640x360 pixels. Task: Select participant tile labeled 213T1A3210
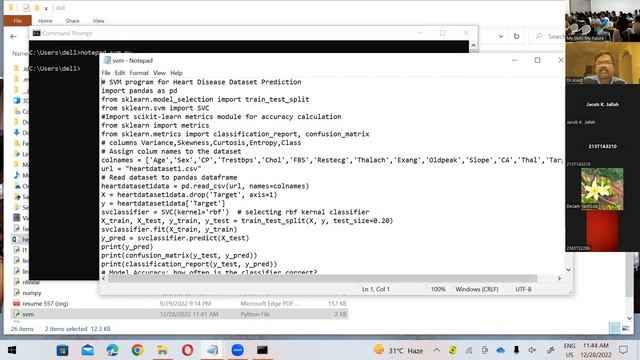point(602,147)
